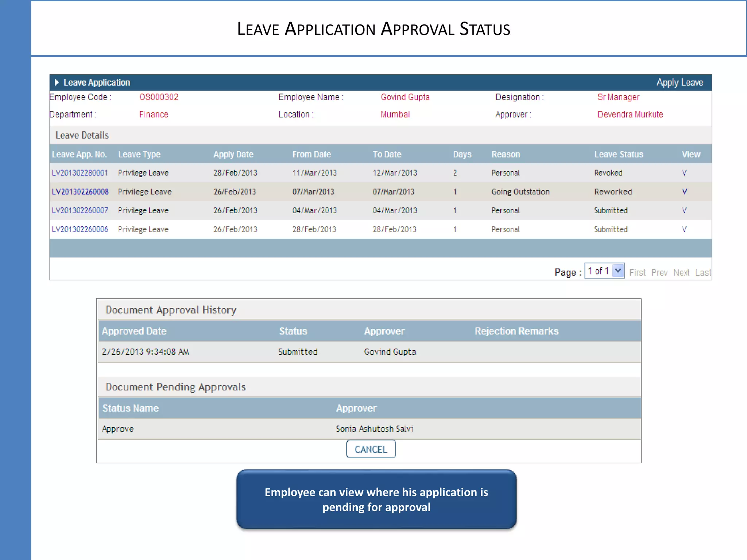
Task: Select days value 2 in first row
Action: 455,173
